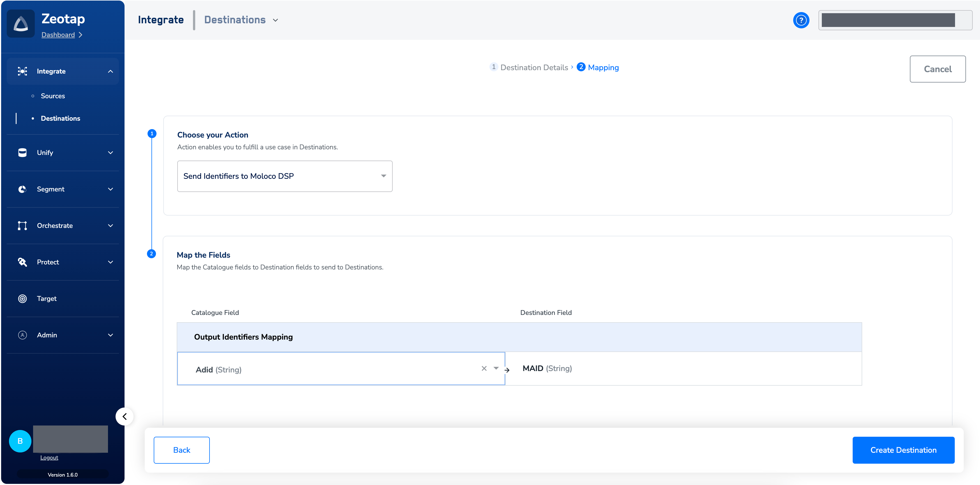Expand the Admin menu chevron
980x485 pixels.
click(110, 335)
